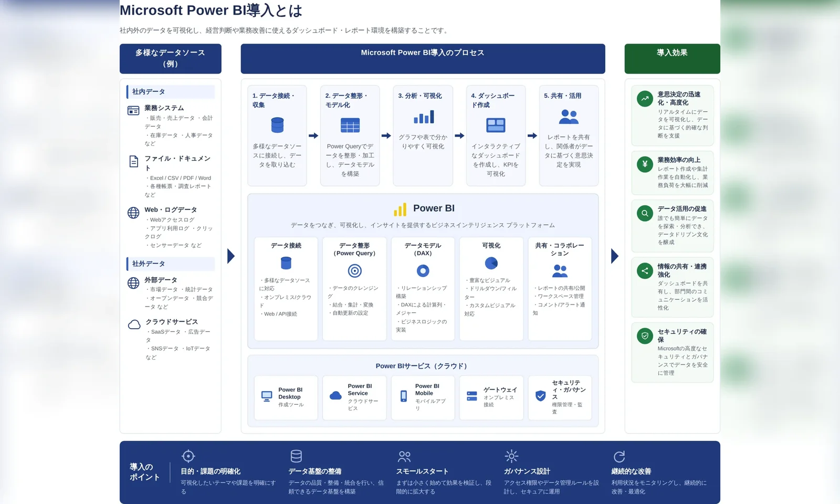Click the table icon in step 2 データ整形

point(350,125)
